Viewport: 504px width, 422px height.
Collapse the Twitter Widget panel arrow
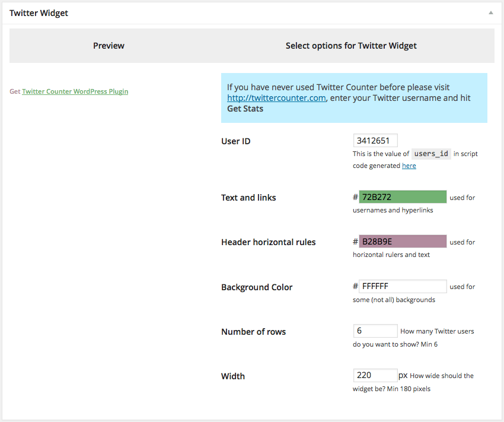[490, 13]
